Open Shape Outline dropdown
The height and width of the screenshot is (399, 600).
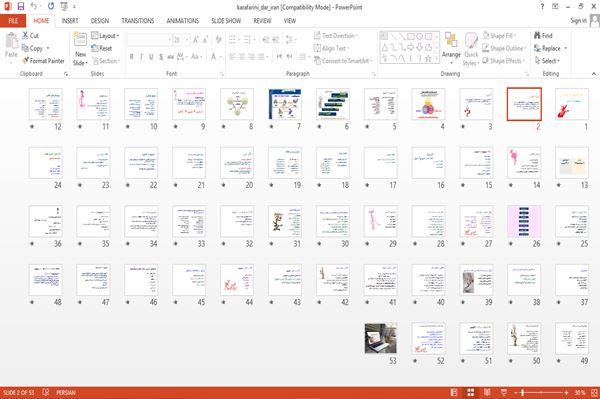[x=504, y=48]
